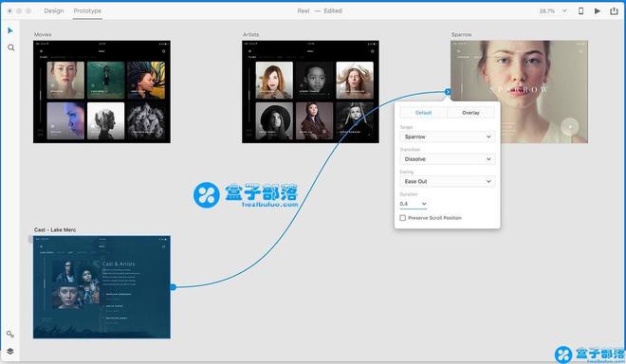Click the mobile device preview icon
Image resolution: width=626 pixels, height=364 pixels.
click(580, 10)
